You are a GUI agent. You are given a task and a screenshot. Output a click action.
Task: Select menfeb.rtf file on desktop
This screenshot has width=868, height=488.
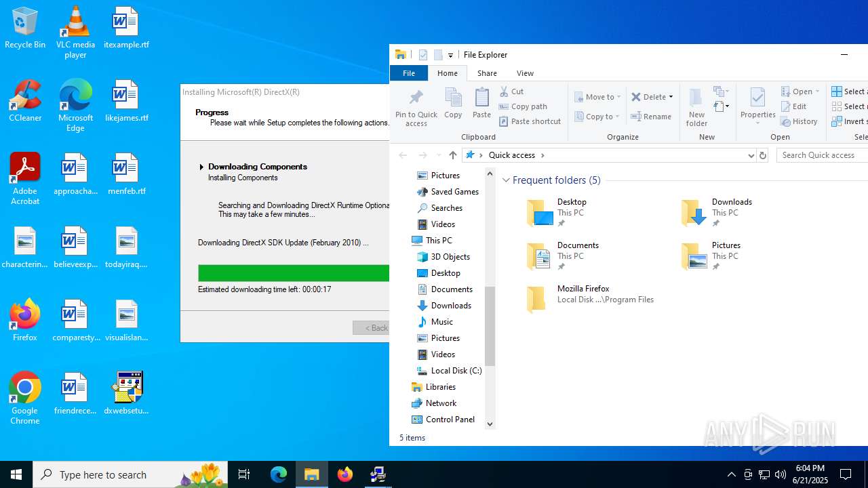[126, 175]
